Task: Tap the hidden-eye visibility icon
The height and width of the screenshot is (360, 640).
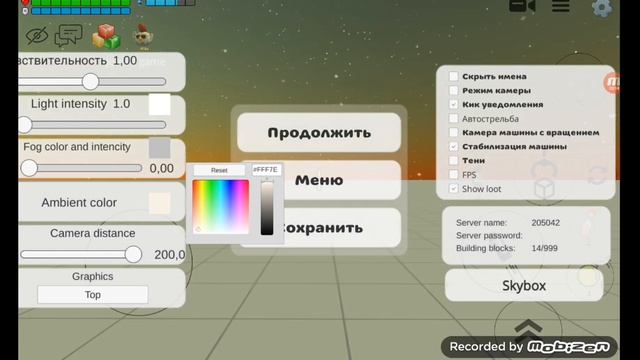Action: click(x=37, y=36)
